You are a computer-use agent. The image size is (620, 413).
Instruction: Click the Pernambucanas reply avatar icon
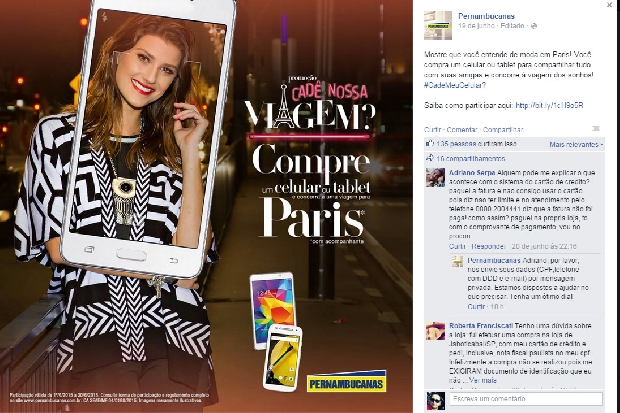(457, 262)
